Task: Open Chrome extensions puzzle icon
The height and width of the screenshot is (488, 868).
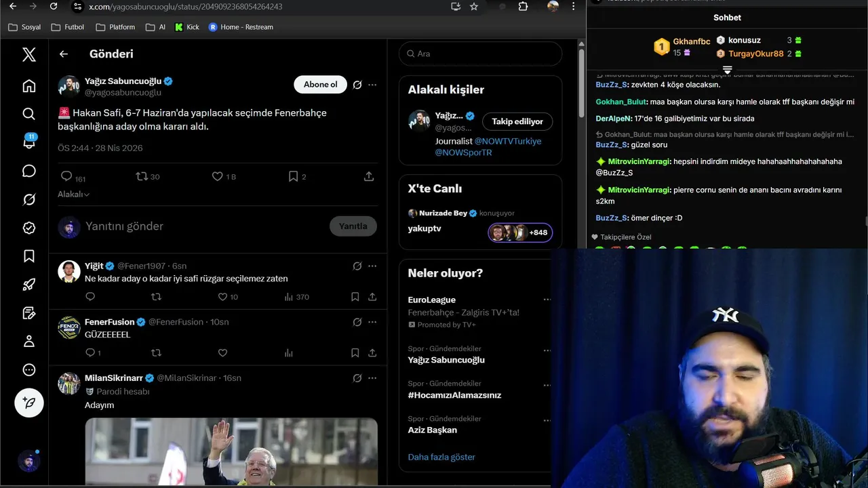Action: click(x=523, y=6)
